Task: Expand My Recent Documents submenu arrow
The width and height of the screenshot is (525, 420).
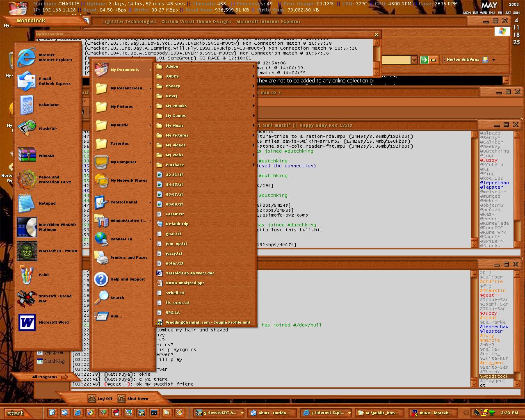Action: [x=150, y=88]
